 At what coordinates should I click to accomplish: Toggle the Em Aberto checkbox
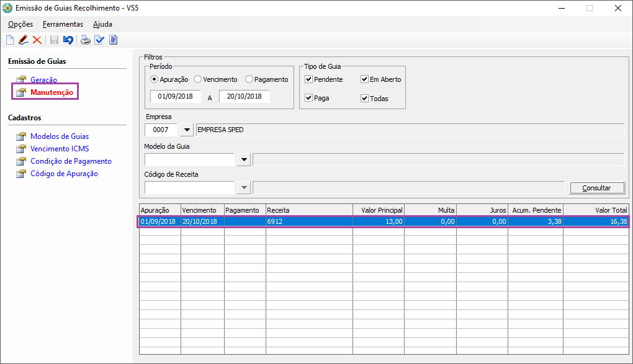364,79
